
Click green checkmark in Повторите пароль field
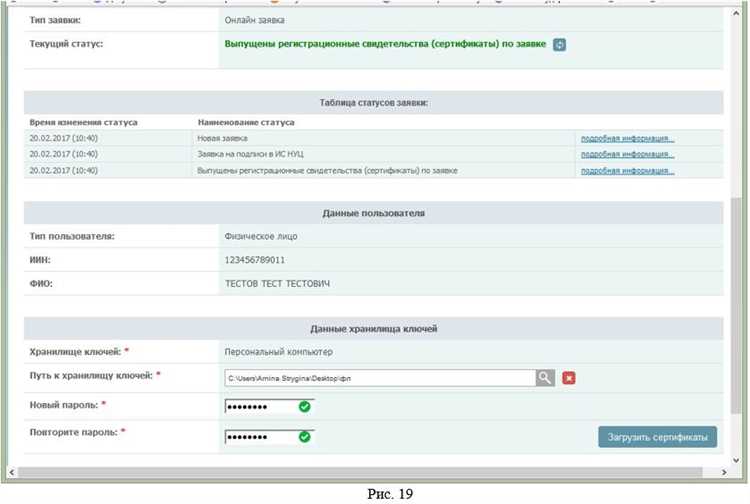304,437
